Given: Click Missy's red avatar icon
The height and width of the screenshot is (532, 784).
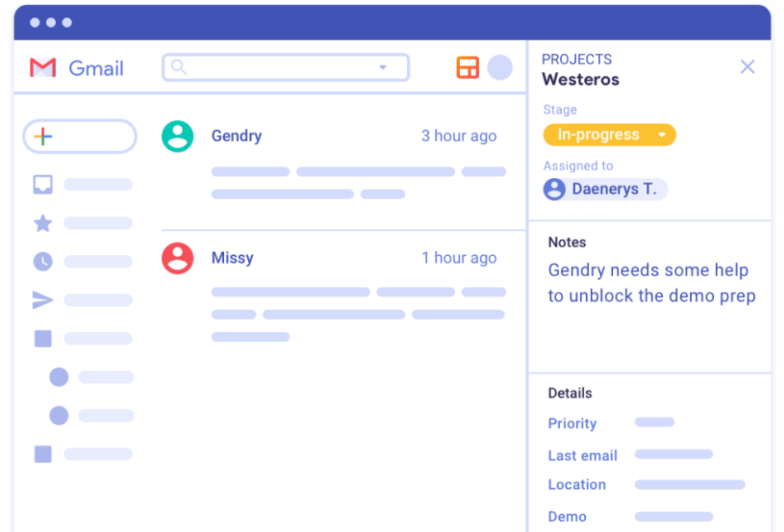Looking at the screenshot, I should click(x=177, y=258).
